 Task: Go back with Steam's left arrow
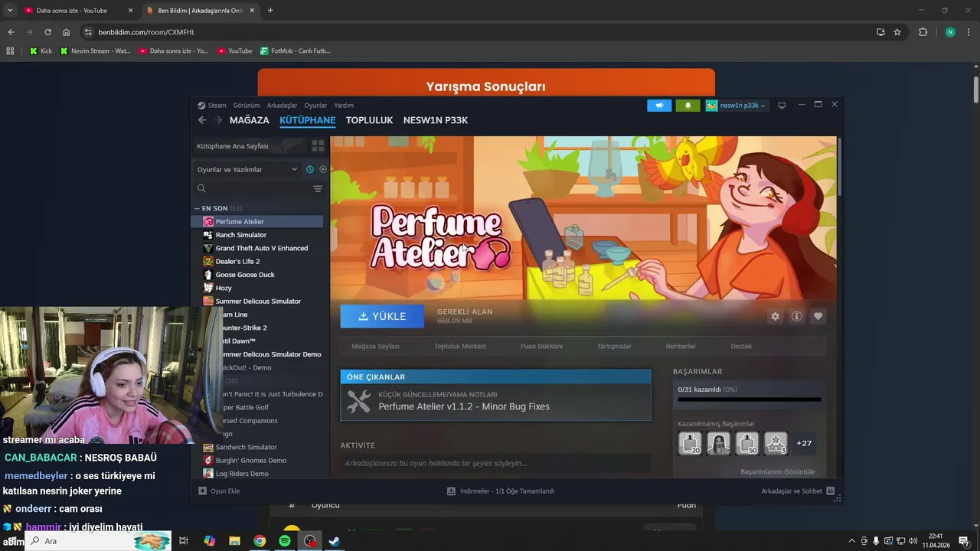pyautogui.click(x=202, y=120)
